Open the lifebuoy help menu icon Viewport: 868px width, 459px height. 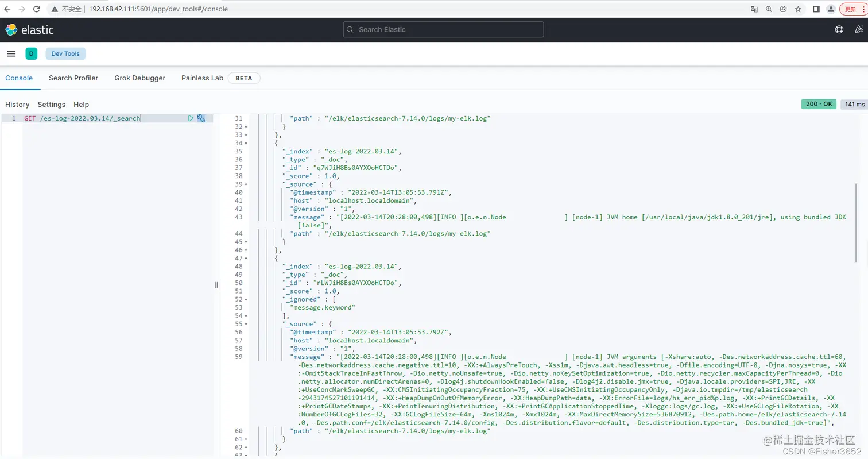tap(839, 30)
